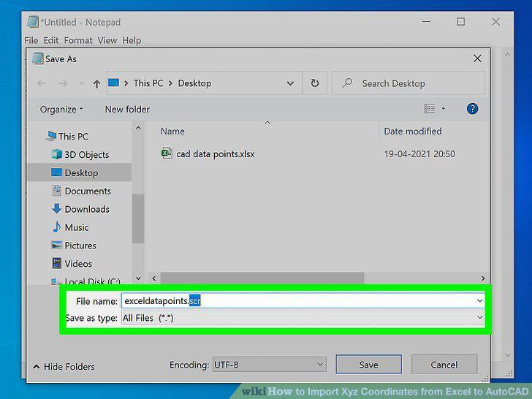
Task: Minimize the Notepad window
Action: (427, 22)
